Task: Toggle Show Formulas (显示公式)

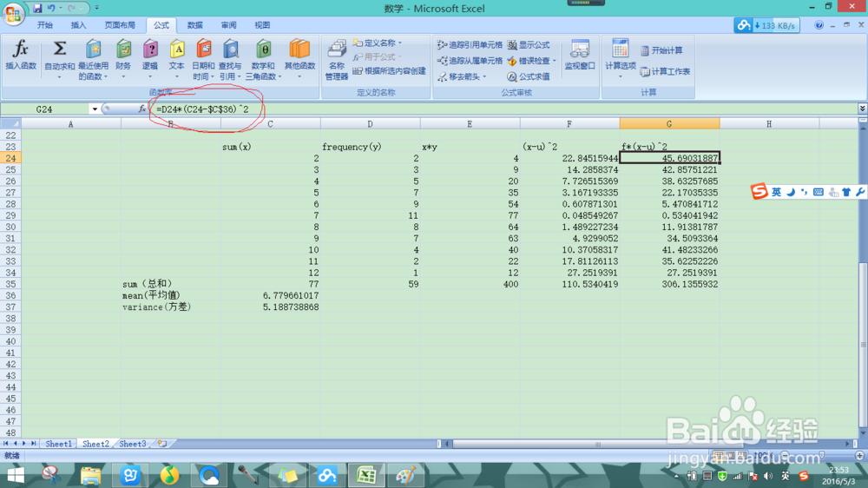Action: point(528,45)
